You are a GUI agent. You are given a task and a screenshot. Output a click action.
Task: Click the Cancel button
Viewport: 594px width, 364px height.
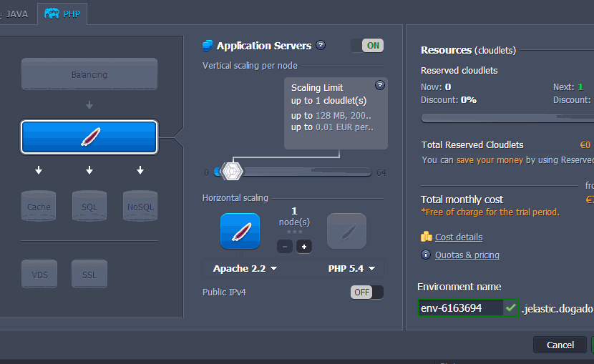click(560, 345)
